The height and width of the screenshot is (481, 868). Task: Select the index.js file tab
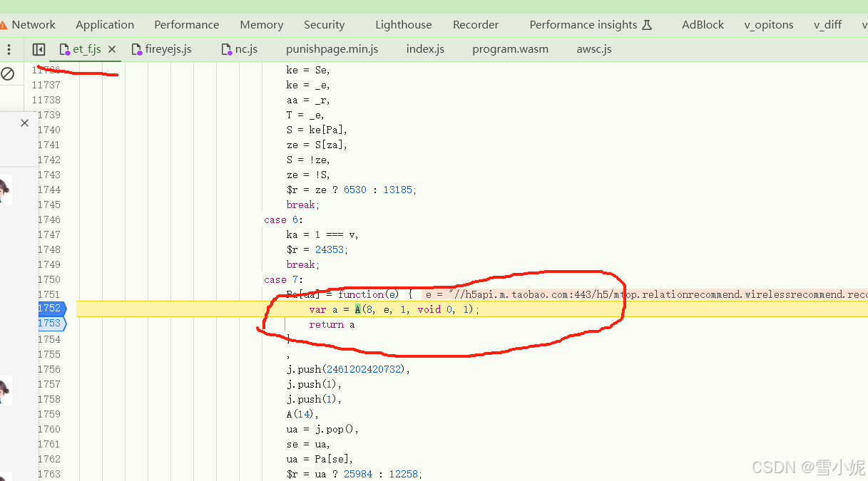click(x=425, y=49)
